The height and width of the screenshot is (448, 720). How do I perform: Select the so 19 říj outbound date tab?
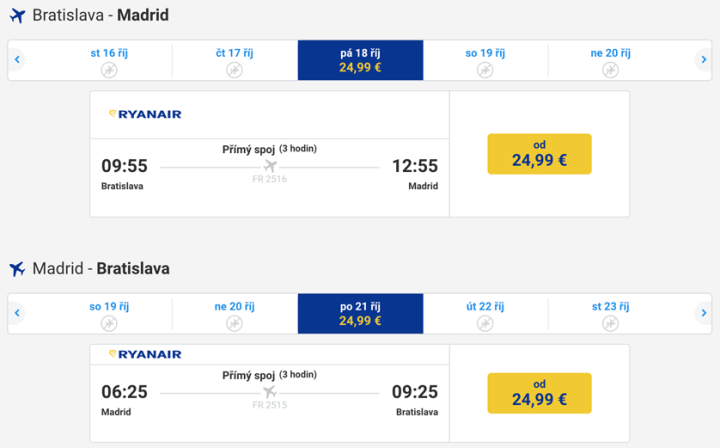pos(485,60)
